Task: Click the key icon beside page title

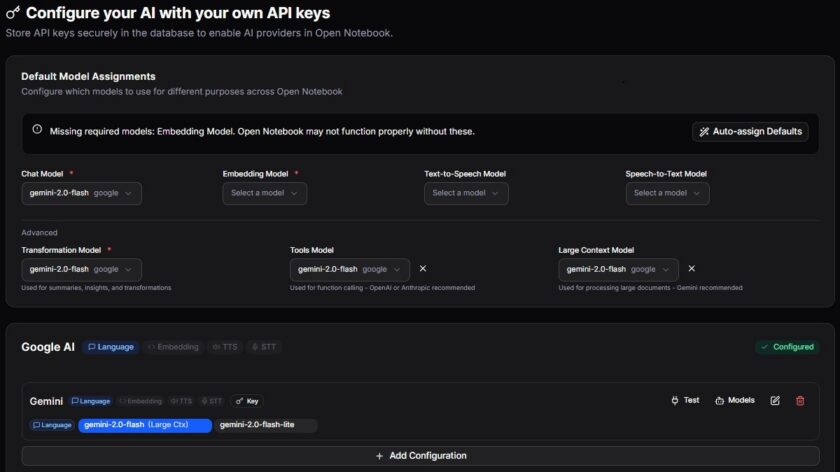Action: point(13,12)
